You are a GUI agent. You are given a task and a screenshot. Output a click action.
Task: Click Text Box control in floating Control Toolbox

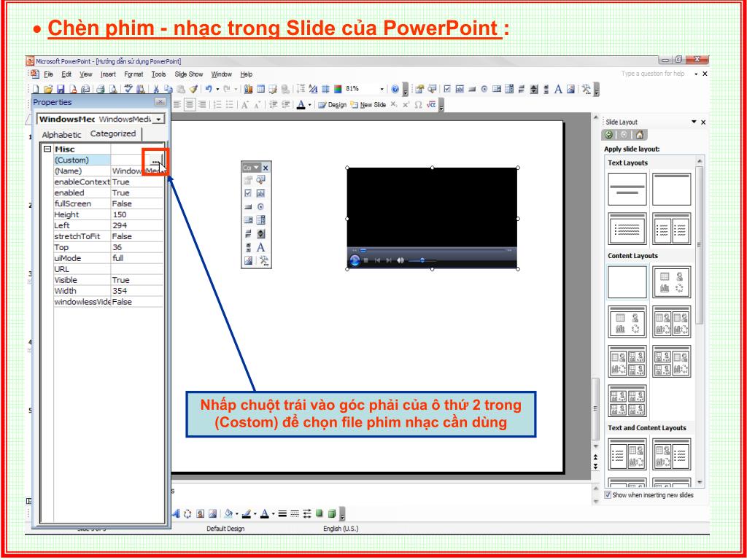coord(260,193)
